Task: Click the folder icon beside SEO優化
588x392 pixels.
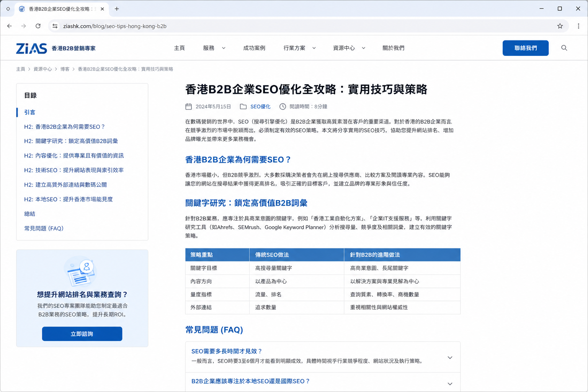Action: click(243, 106)
